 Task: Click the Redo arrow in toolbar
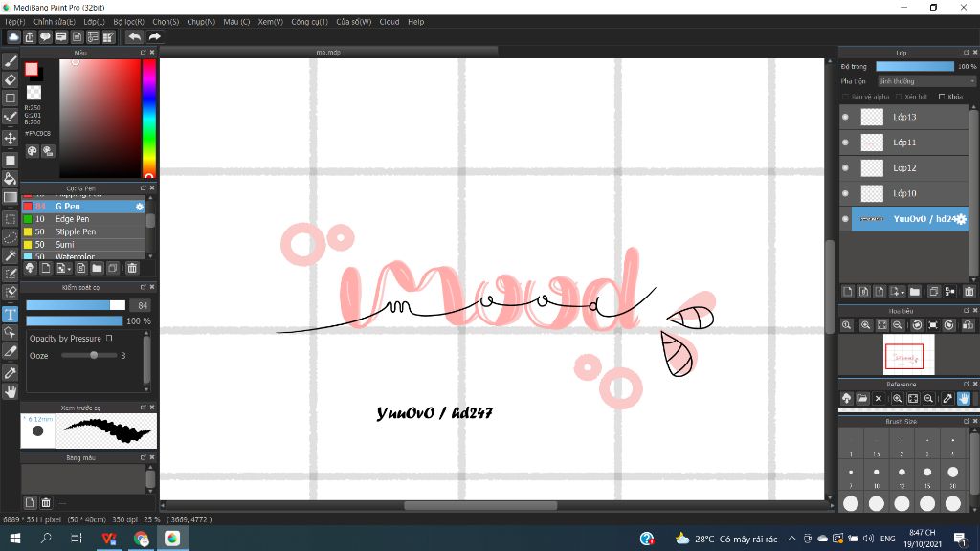[154, 37]
